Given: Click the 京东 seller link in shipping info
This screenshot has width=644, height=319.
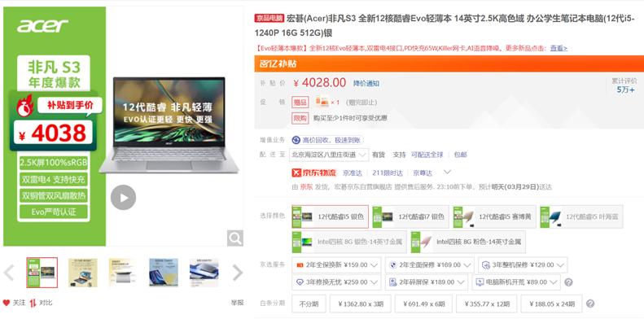Looking at the screenshot, I should pyautogui.click(x=306, y=187).
